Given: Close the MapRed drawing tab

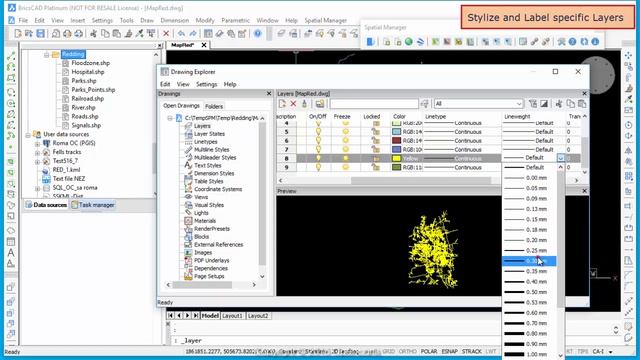Looking at the screenshot, I should click(204, 45).
